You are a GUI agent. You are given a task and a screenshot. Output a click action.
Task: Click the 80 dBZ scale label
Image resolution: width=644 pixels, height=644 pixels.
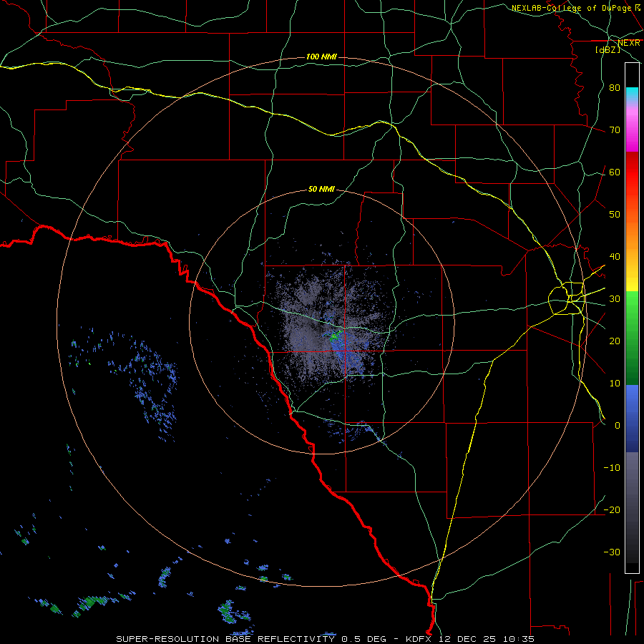pos(615,87)
